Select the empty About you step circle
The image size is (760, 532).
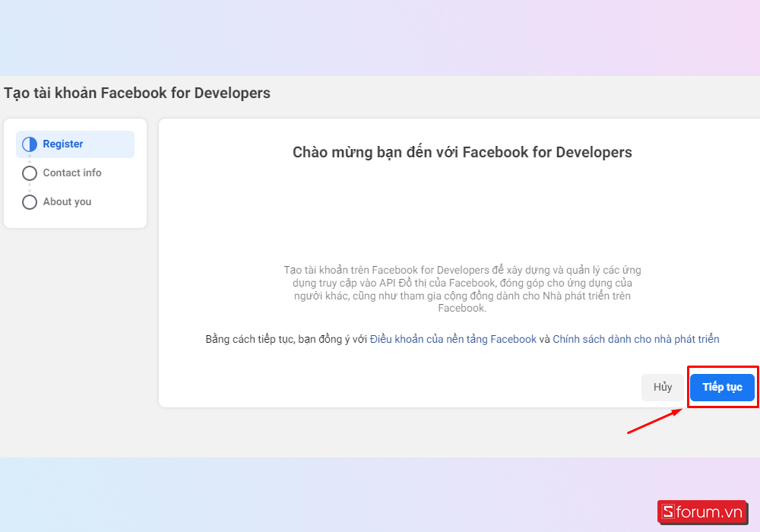[x=29, y=201]
